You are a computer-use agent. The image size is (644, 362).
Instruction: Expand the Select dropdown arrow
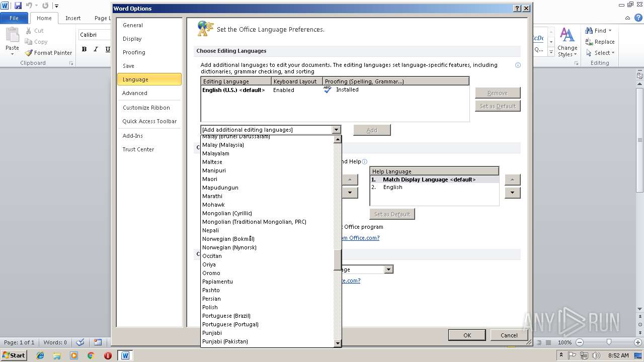point(613,53)
